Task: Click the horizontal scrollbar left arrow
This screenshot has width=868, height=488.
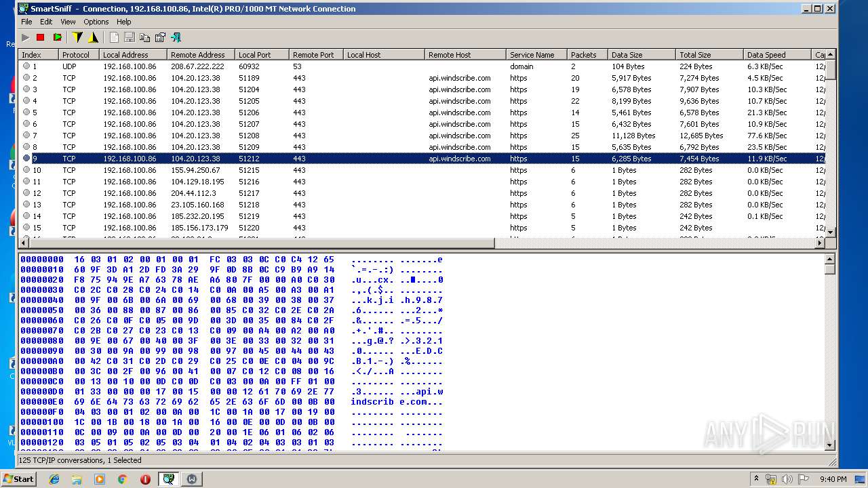Action: (x=24, y=243)
